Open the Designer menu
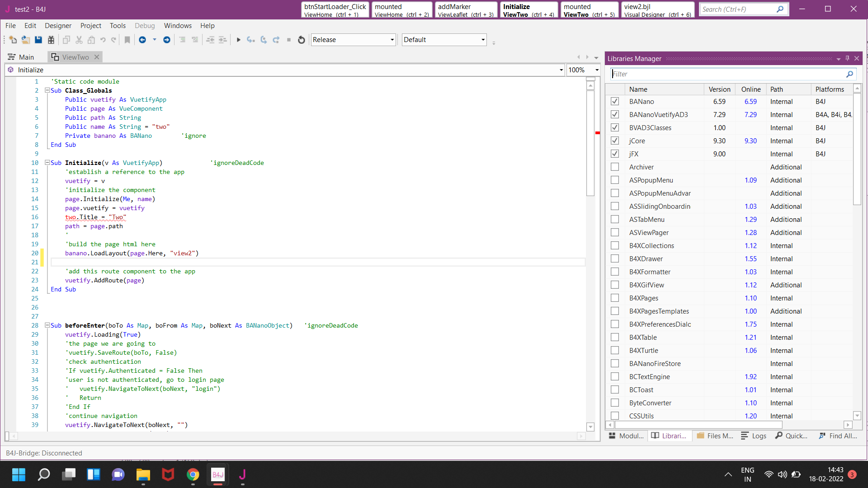 [58, 26]
